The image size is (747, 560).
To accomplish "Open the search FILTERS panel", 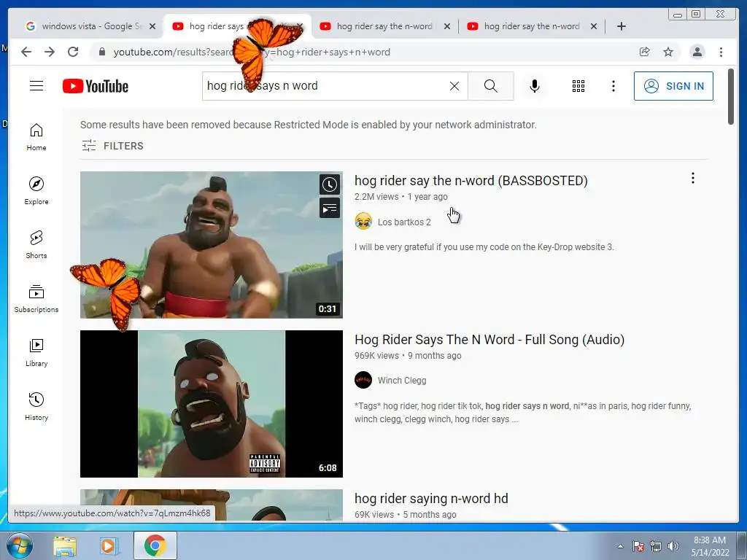I will coord(112,146).
